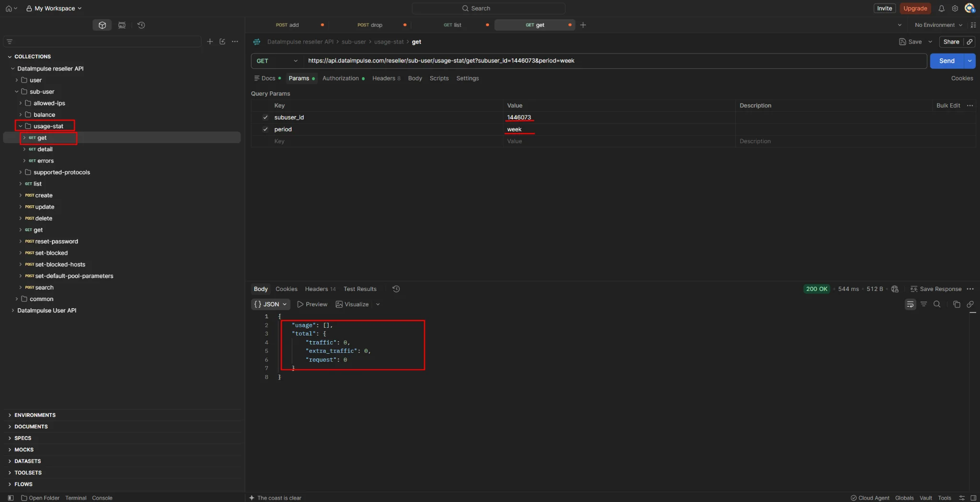
Task: Copy request link icon next to Share
Action: pyautogui.click(x=969, y=42)
